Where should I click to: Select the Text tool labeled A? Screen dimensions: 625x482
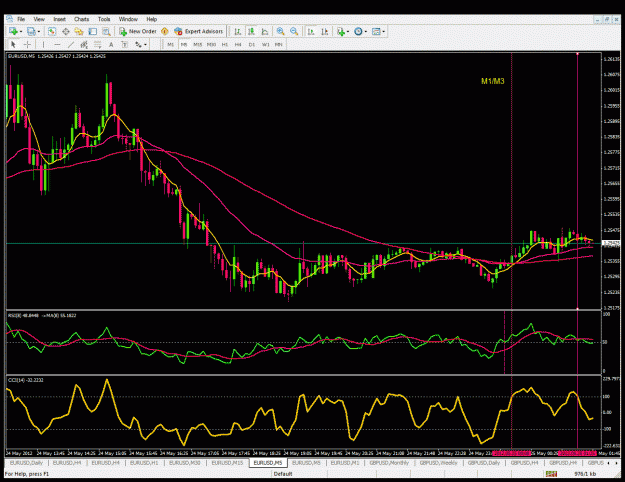click(x=111, y=45)
